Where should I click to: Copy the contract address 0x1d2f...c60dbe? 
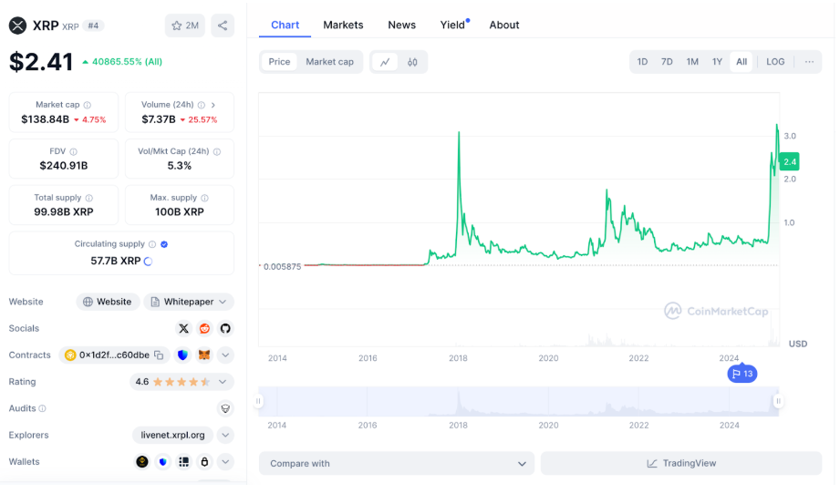(159, 355)
